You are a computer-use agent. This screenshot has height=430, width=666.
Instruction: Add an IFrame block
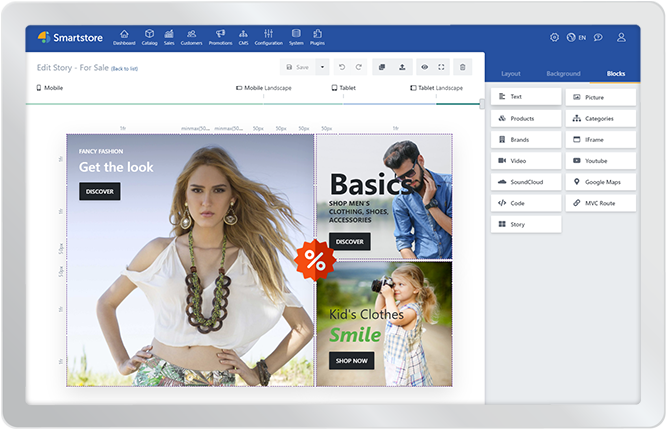pos(601,139)
